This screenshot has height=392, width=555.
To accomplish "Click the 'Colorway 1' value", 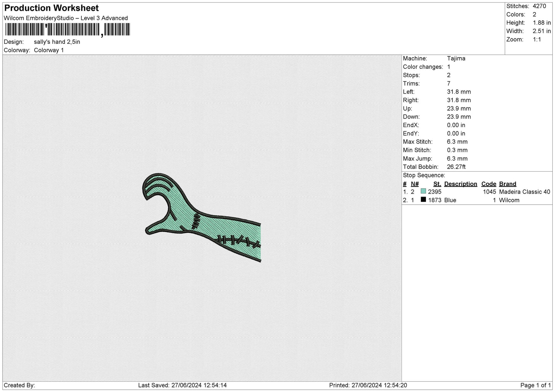I will (49, 50).
